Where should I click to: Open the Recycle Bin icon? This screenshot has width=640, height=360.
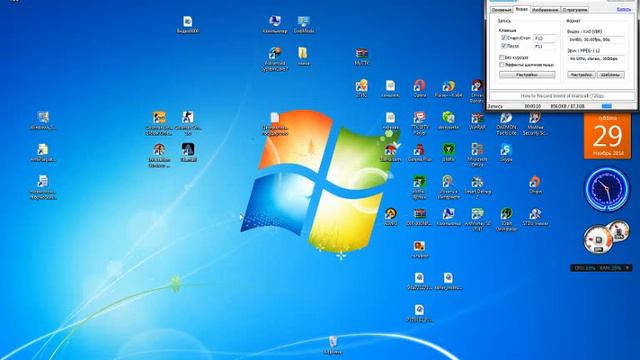coord(333,345)
